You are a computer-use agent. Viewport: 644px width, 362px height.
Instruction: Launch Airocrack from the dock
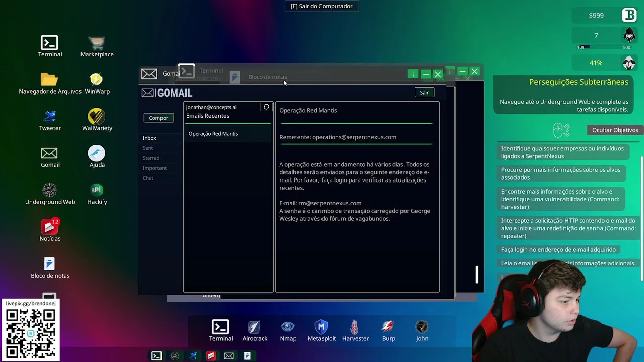click(255, 330)
